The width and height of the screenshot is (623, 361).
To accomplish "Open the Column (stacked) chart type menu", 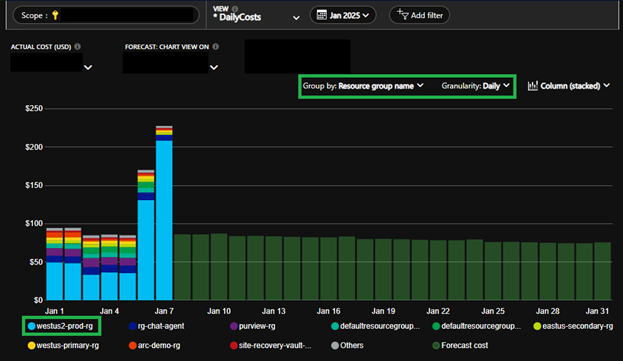I will tap(569, 86).
